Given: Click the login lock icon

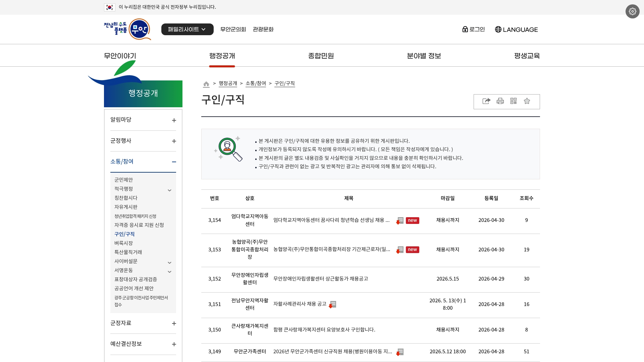Looking at the screenshot, I should point(465,29).
